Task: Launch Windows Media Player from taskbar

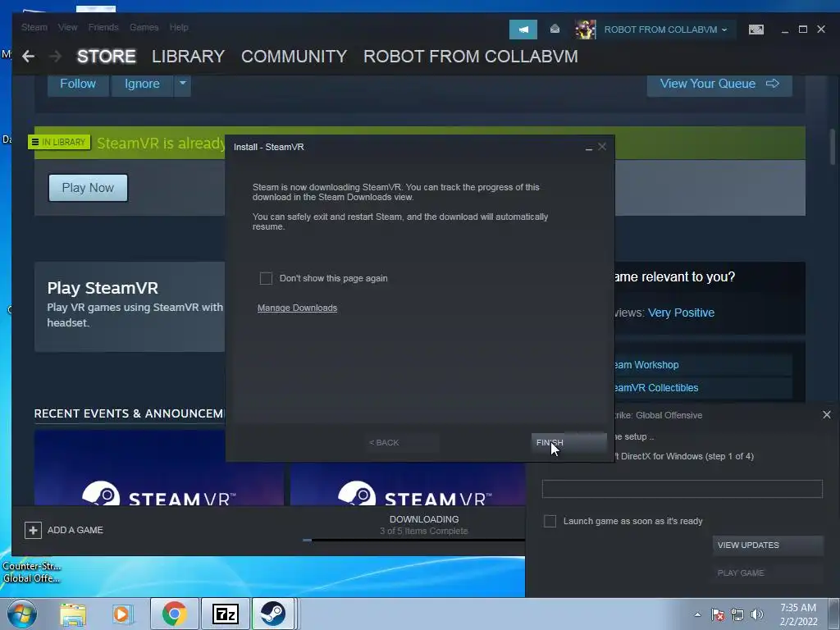Action: click(x=122, y=614)
